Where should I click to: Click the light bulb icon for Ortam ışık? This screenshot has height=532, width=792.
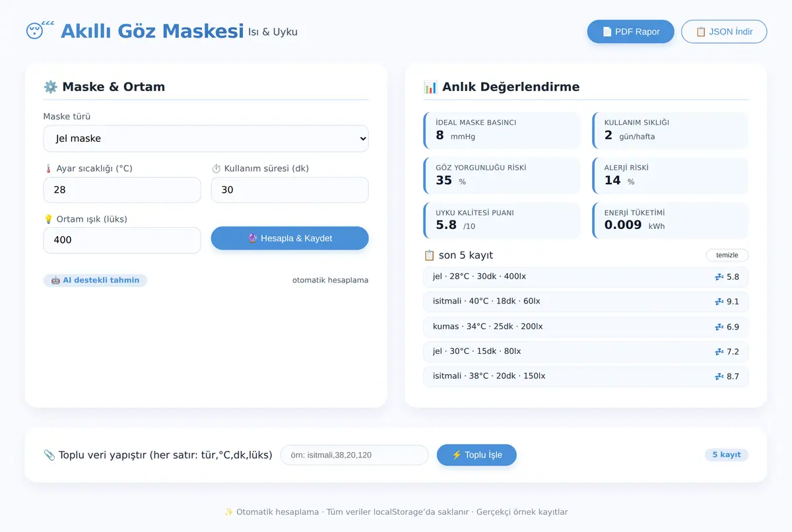click(x=48, y=219)
